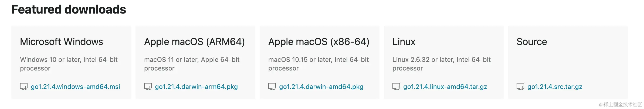
Task: Click the macOS 10.15 or later requirement text
Action: (x=318, y=64)
